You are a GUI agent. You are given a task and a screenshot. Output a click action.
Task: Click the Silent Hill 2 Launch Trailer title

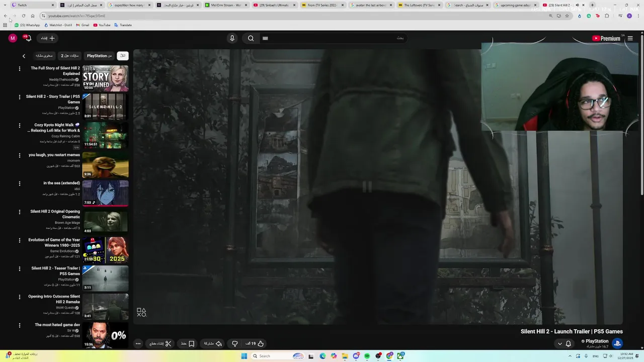pyautogui.click(x=572, y=331)
